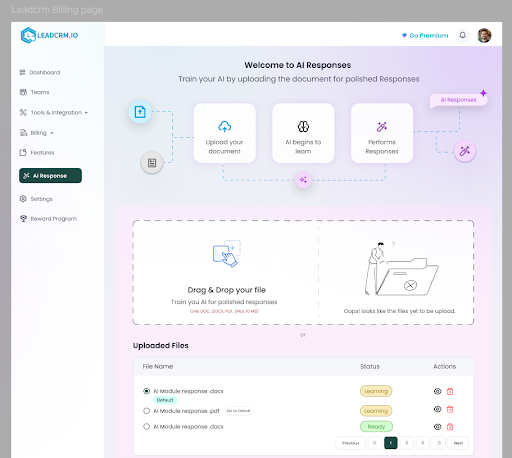Click the brain icon on AI begins card
The height and width of the screenshot is (458, 512).
(303, 126)
